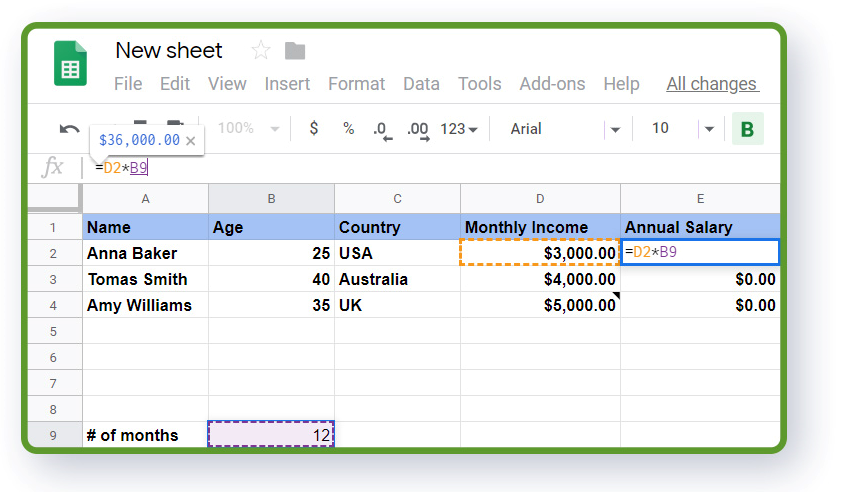Close the $36,000.00 formula preview tooltip
Screen dimensions: 851x492
click(190, 141)
